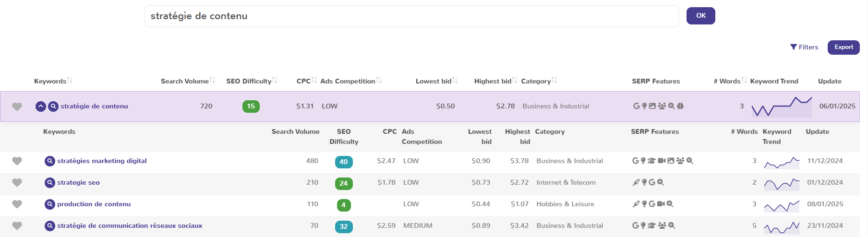The height and width of the screenshot is (237, 868).
Task: Click 'Internet & Telecom' category cell
Action: [x=566, y=182]
